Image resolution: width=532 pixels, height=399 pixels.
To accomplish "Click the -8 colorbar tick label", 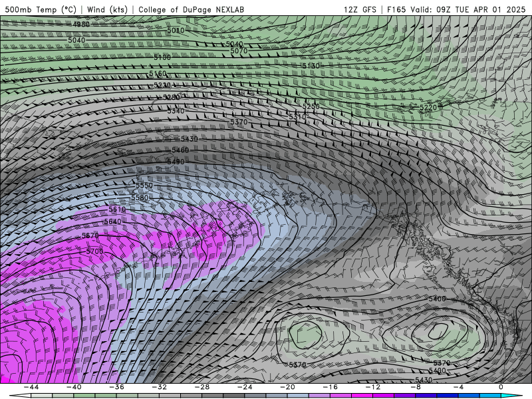I will [416, 387].
